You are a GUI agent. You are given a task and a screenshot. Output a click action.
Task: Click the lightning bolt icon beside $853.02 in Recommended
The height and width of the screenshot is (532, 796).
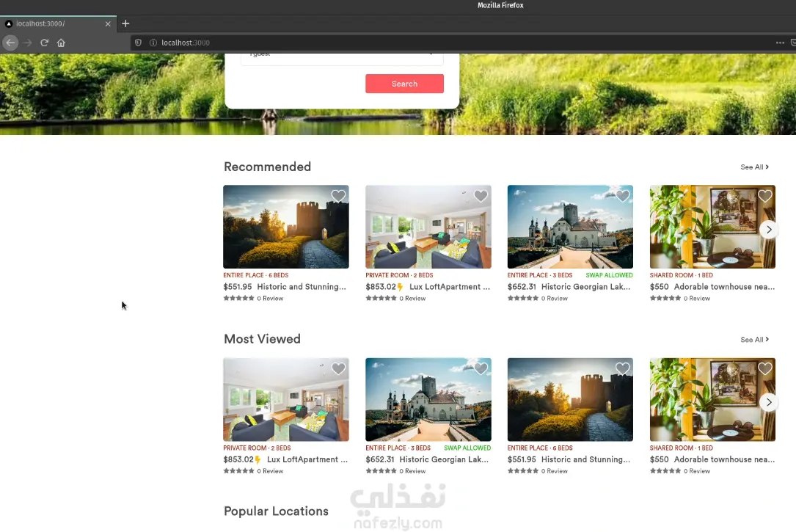point(400,288)
